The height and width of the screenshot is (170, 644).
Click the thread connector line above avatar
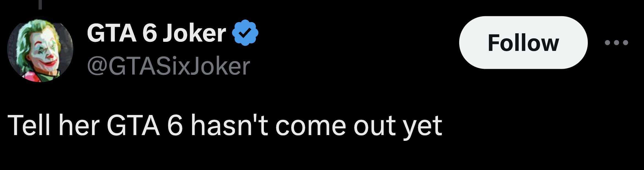click(40, 4)
